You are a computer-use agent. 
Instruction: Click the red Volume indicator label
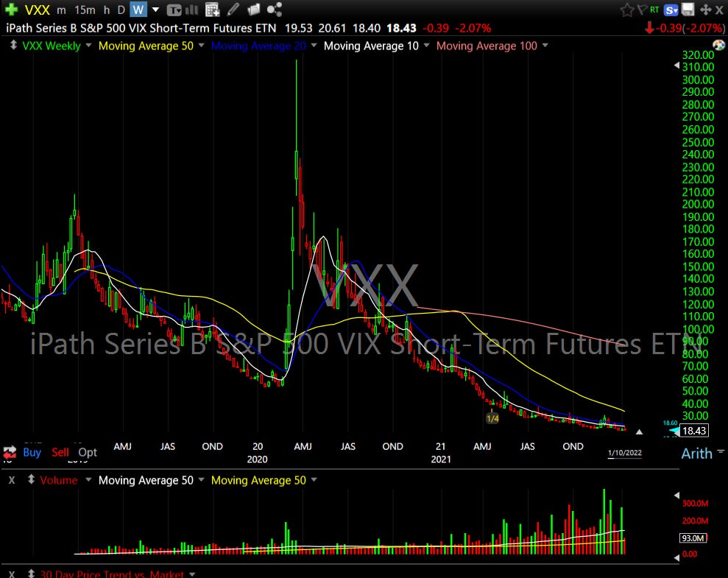coord(58,480)
